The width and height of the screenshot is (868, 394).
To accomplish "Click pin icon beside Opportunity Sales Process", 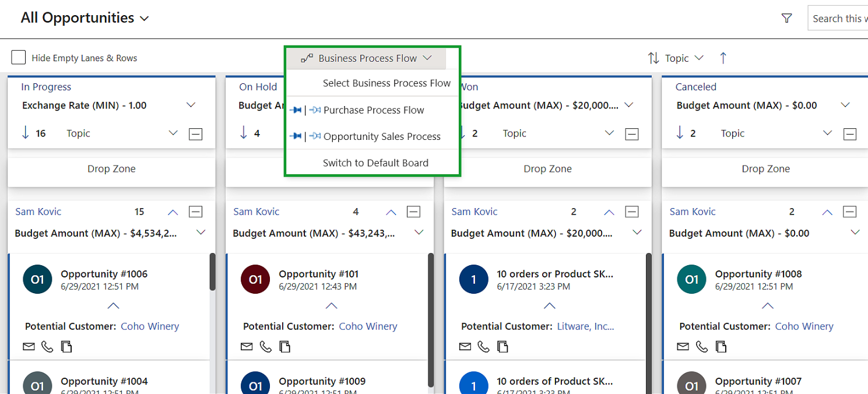I will (x=296, y=136).
